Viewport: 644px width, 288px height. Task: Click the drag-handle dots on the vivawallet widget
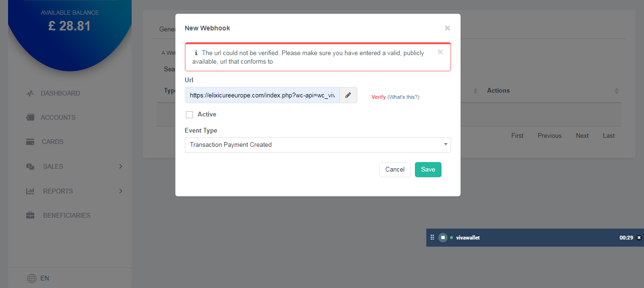tap(432, 237)
